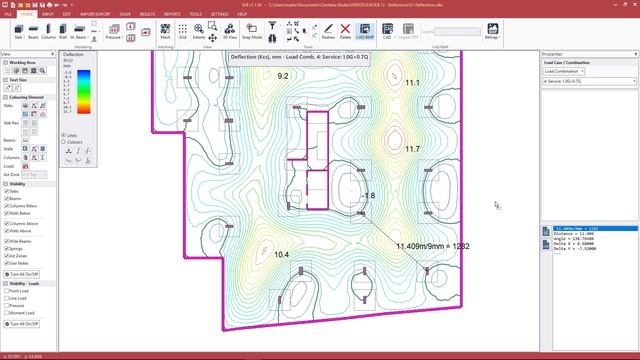This screenshot has width=640, height=360.
Task: Toggle the User Notes checkbox
Action: (x=7, y=263)
